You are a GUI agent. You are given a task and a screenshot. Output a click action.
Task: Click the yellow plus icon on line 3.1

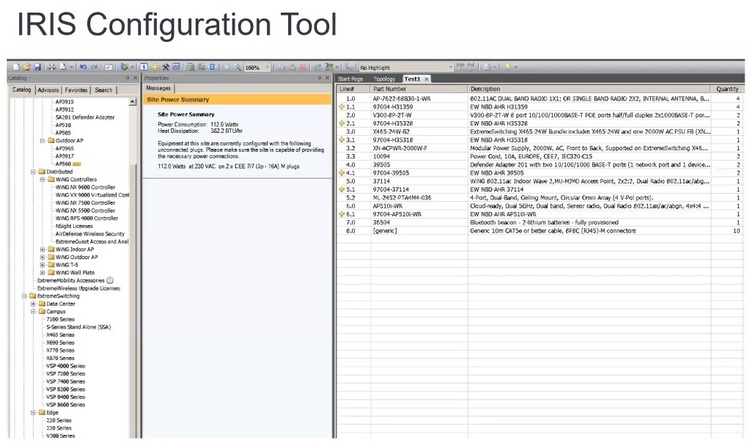(342, 140)
